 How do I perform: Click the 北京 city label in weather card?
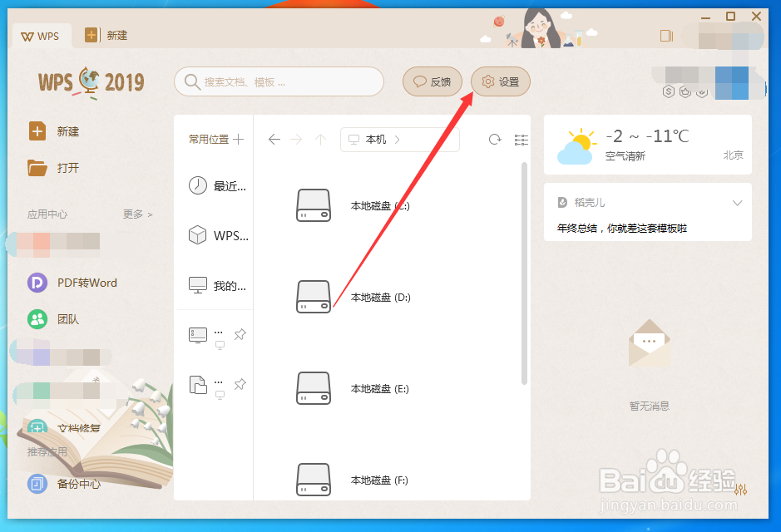(734, 155)
